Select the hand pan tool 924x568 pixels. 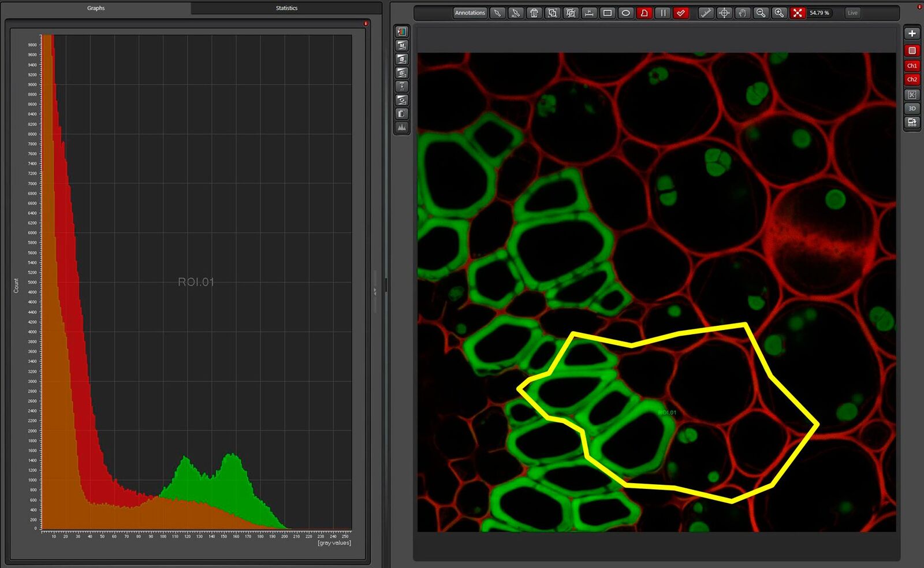click(x=743, y=13)
